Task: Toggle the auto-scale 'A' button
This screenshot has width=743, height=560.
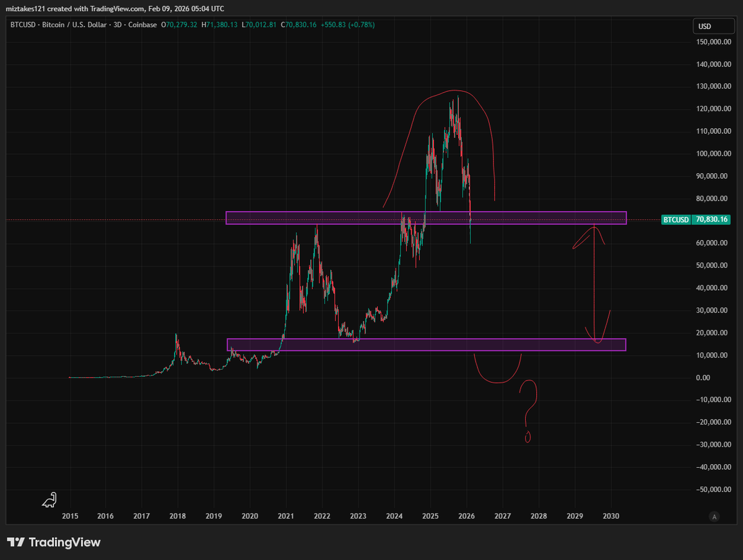Action: click(715, 516)
